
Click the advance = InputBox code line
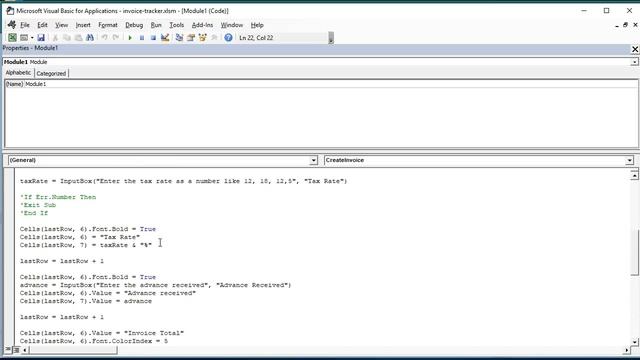tap(156, 285)
